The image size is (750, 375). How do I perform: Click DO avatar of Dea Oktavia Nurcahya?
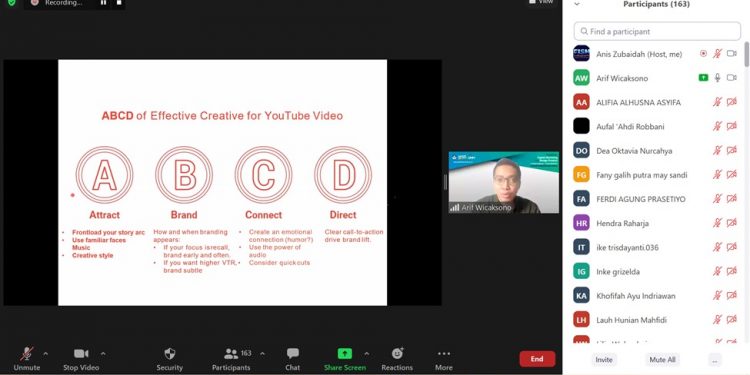tap(581, 150)
